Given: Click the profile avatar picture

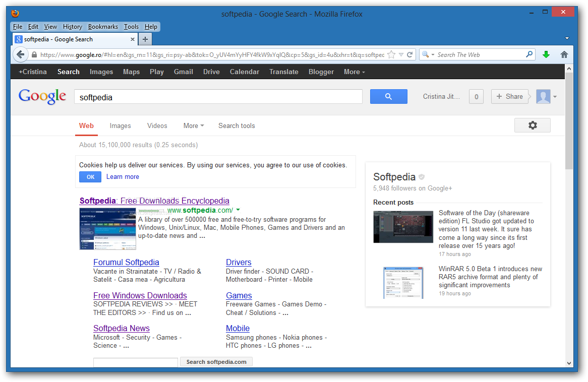Looking at the screenshot, I should tap(543, 96).
